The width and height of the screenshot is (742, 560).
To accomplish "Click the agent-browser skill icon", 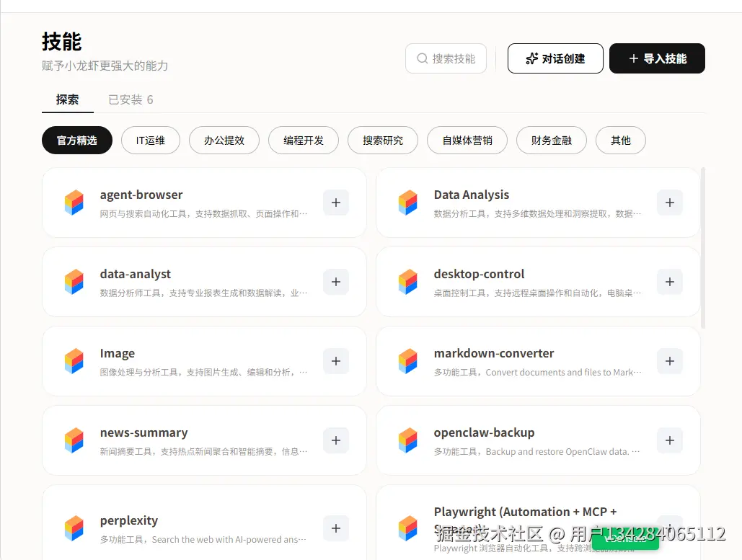I will tap(74, 203).
